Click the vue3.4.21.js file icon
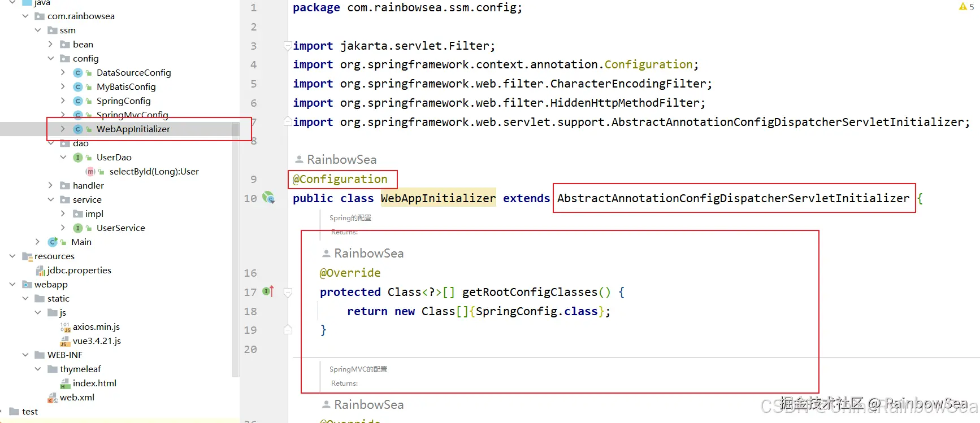The image size is (980, 423). 65,341
